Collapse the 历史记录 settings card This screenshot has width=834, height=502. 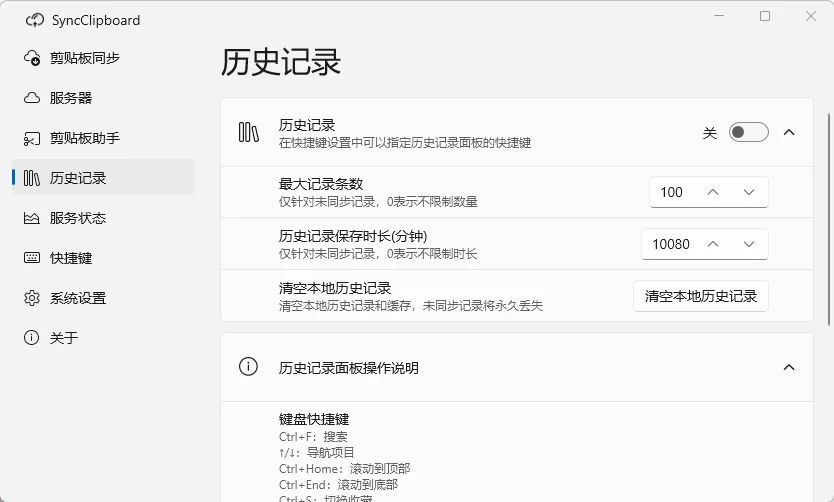click(789, 132)
